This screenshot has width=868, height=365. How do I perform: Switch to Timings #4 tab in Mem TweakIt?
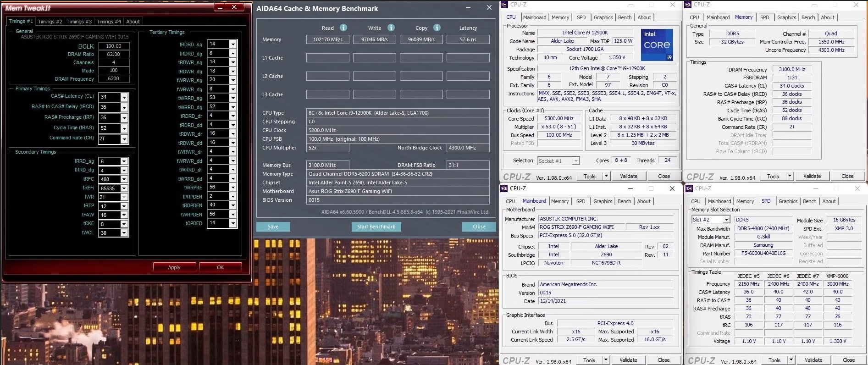(x=109, y=22)
